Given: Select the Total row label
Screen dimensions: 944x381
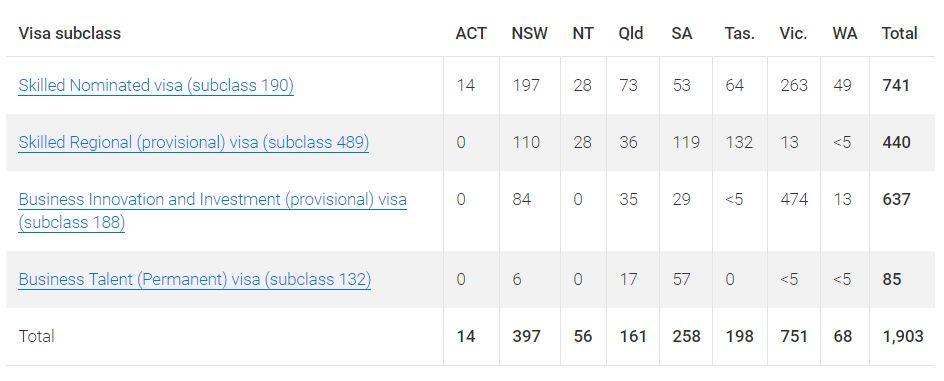Looking at the screenshot, I should point(36,336).
